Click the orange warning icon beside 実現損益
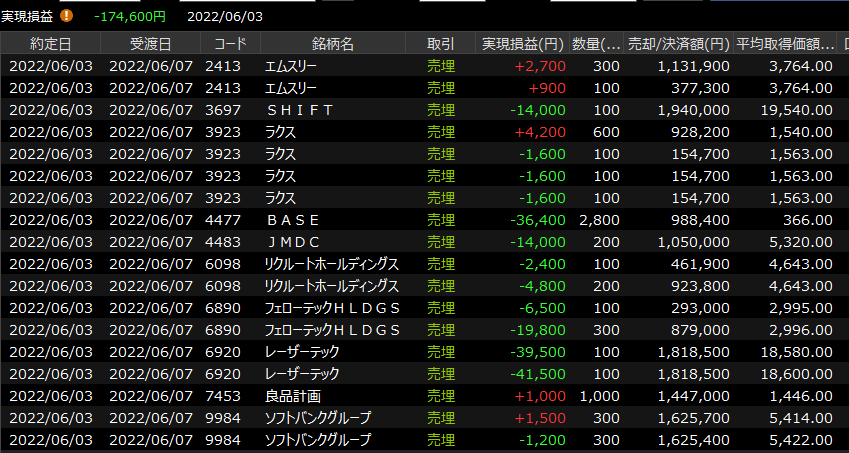Viewport: 849px width, 453px height. point(67,16)
